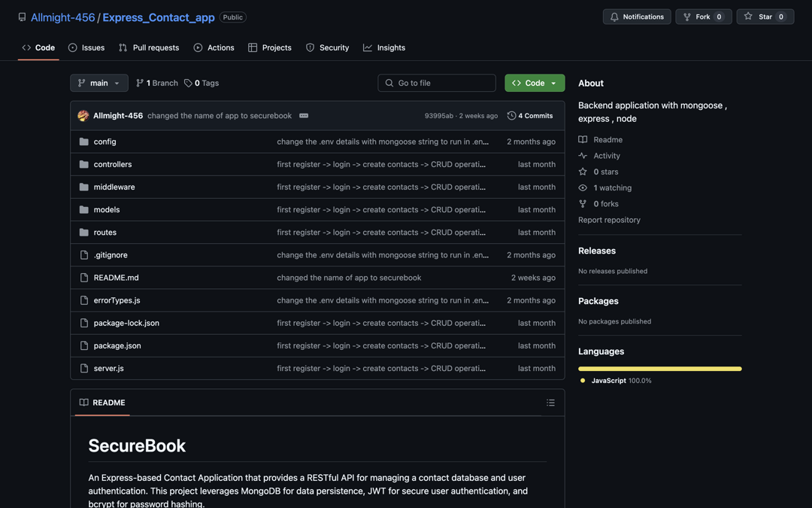
Task: Click the models folder icon
Action: 84,209
